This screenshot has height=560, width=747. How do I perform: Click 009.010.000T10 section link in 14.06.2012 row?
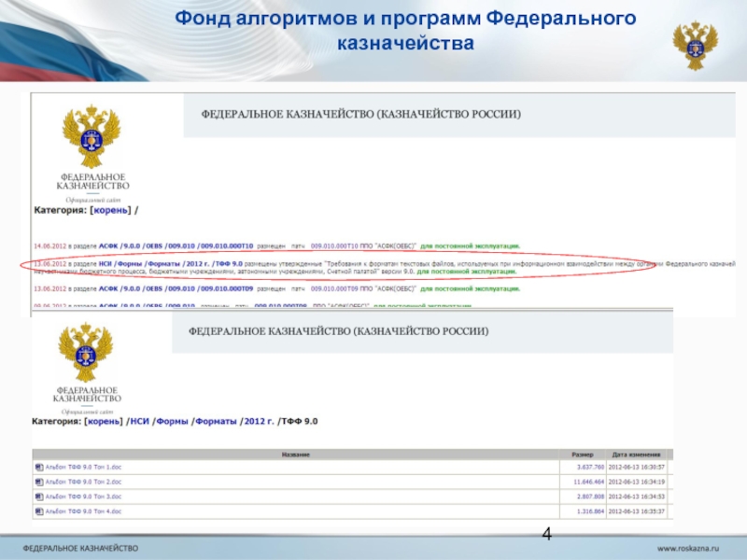tap(227, 246)
